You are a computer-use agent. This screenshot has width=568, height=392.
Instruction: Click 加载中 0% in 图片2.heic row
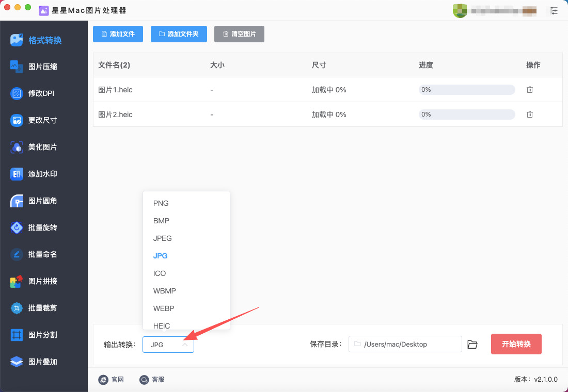pos(329,115)
